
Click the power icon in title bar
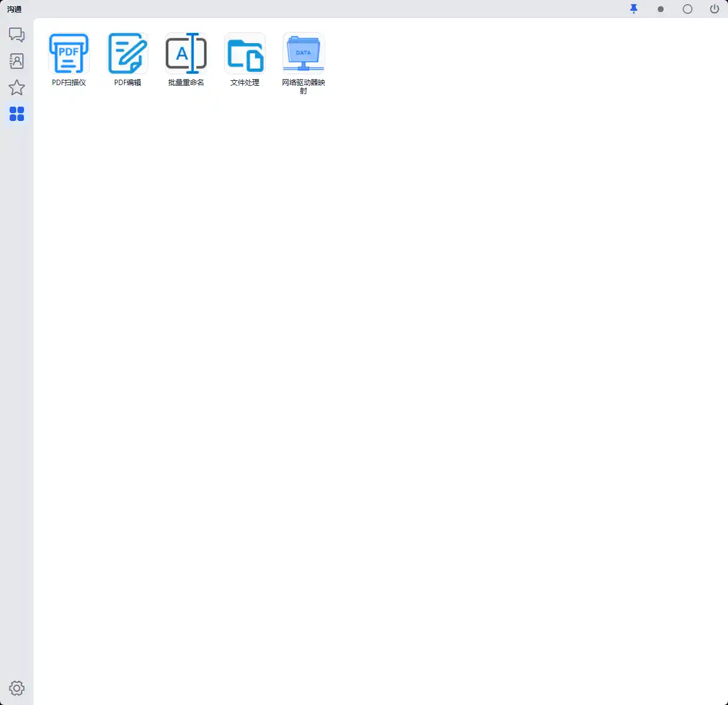tap(714, 9)
